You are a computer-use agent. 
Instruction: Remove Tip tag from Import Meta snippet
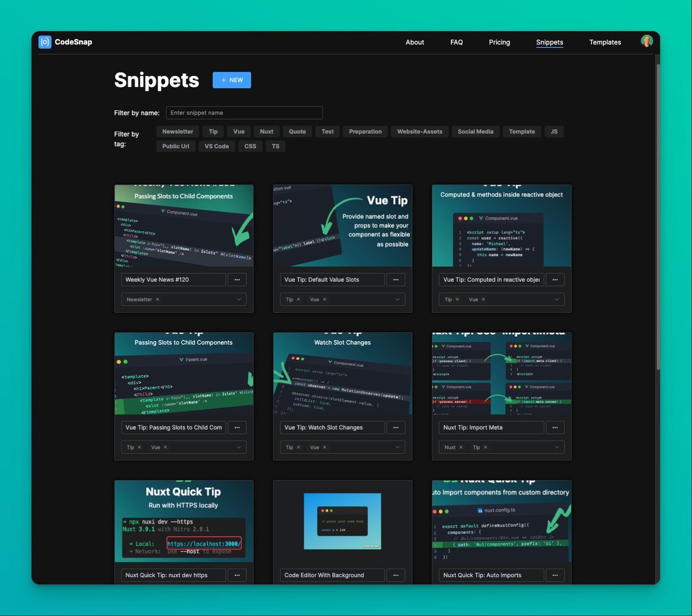tap(486, 447)
